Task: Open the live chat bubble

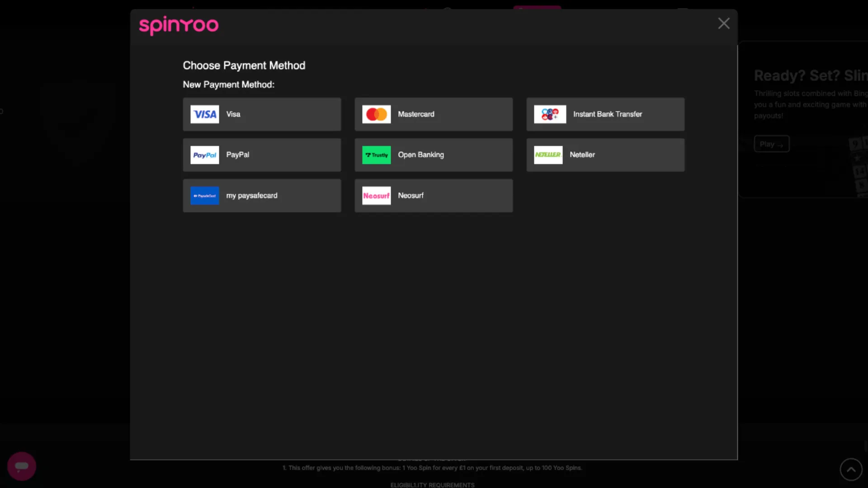Action: click(x=22, y=466)
